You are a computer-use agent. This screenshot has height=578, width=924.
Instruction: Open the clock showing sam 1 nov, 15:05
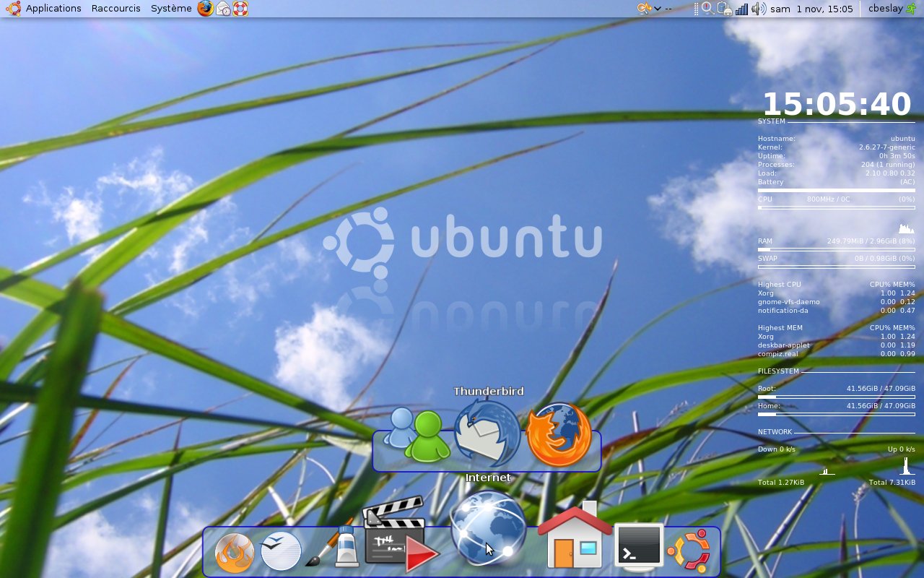point(811,9)
